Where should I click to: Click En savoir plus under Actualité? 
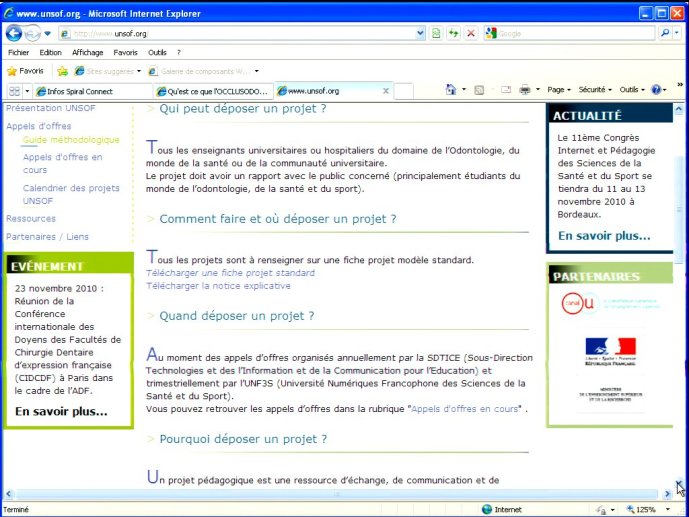click(x=604, y=236)
